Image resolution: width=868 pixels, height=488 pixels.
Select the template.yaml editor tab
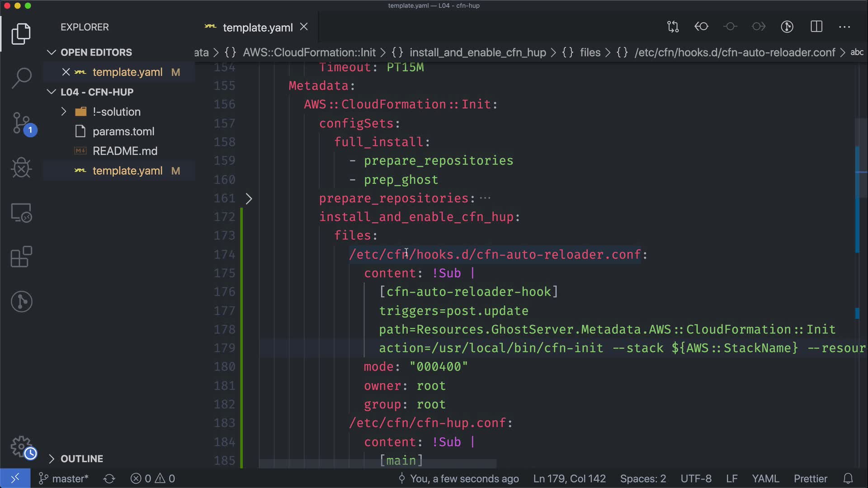coord(257,28)
